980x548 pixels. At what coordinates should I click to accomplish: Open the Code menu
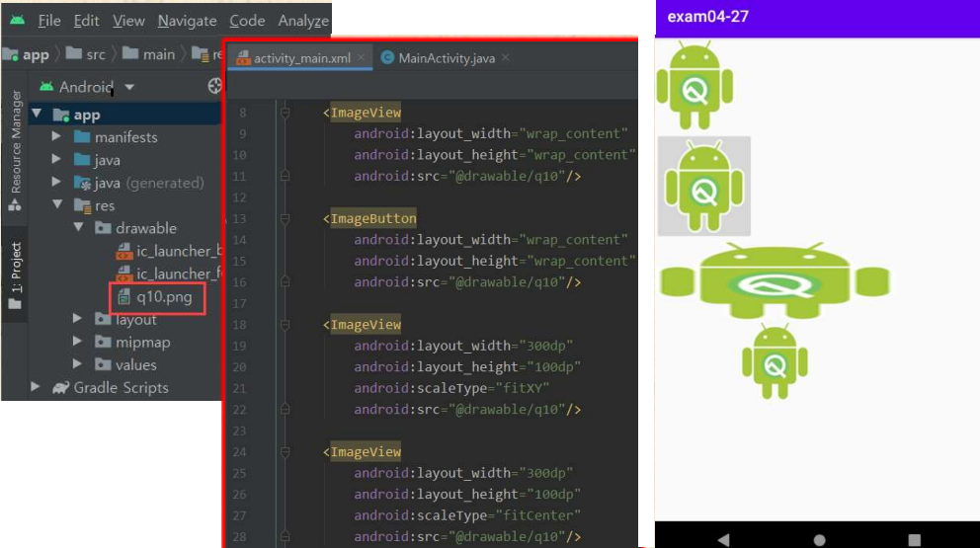pos(247,21)
